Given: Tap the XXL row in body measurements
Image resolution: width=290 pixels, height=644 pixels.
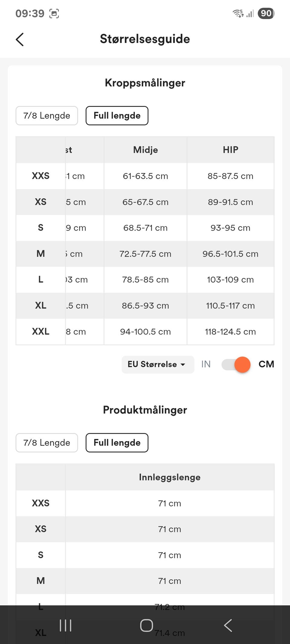Looking at the screenshot, I should 145,332.
